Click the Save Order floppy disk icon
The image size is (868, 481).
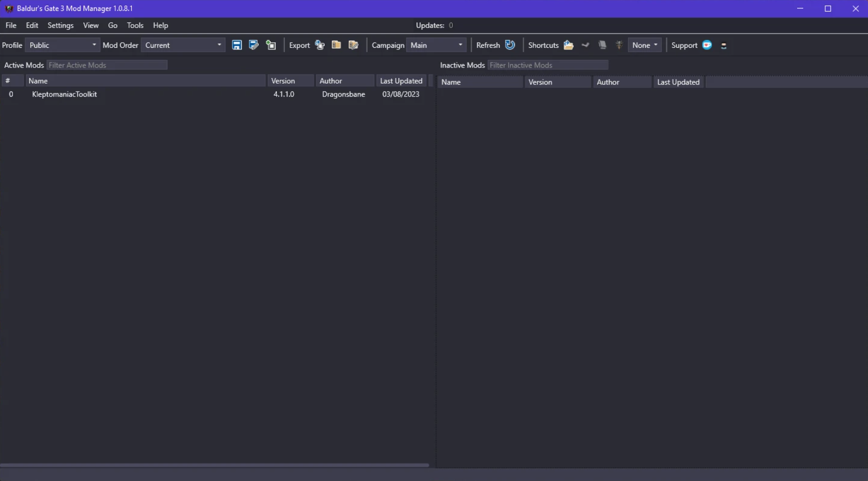tap(237, 45)
